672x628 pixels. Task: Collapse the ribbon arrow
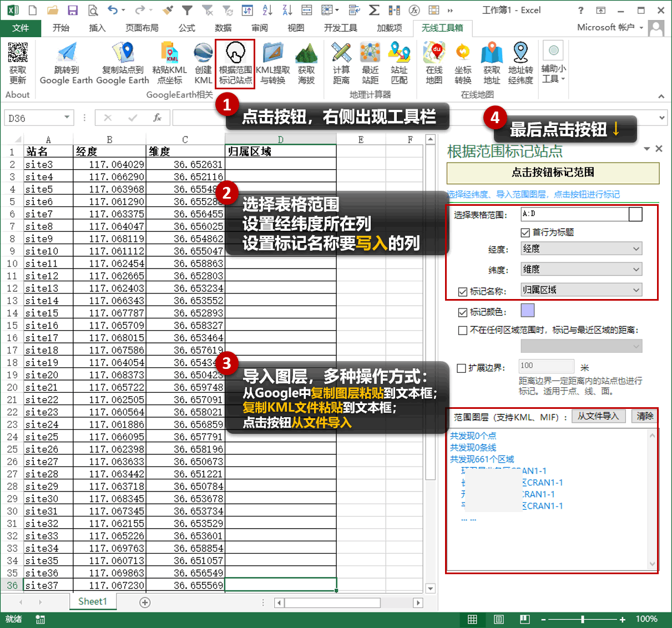tap(661, 96)
